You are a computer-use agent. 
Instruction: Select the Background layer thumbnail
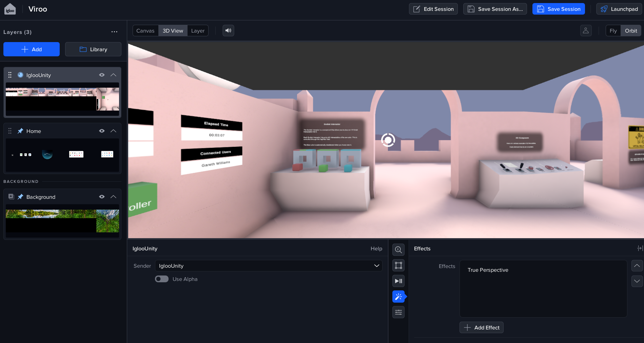coord(62,221)
